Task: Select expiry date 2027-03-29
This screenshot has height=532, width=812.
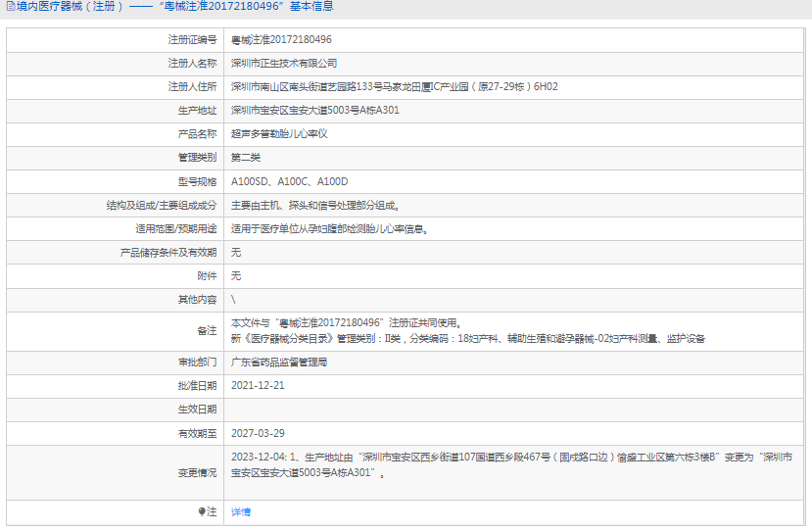Action: point(258,433)
